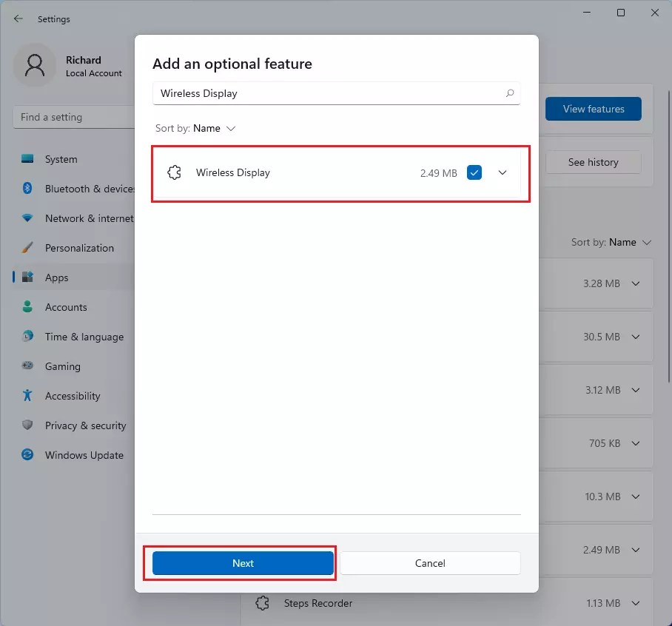Select the Personalization section
The width and height of the screenshot is (672, 626).
pos(78,248)
